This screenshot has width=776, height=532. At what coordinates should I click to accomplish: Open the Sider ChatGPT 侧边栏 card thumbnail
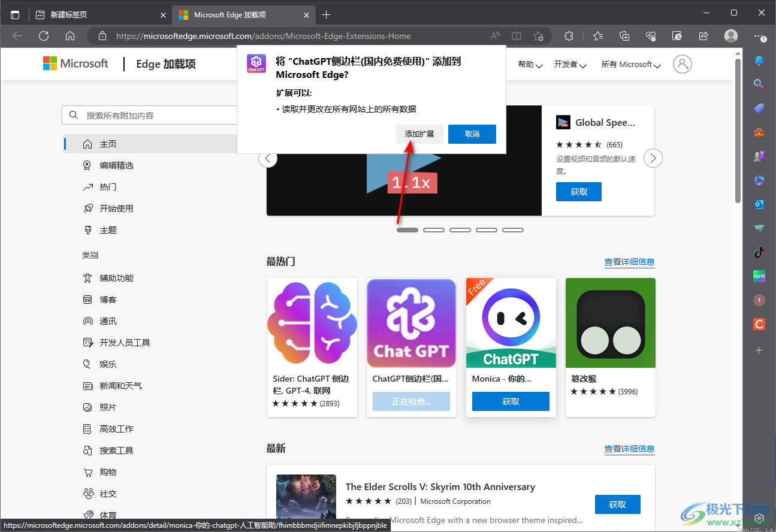(312, 323)
